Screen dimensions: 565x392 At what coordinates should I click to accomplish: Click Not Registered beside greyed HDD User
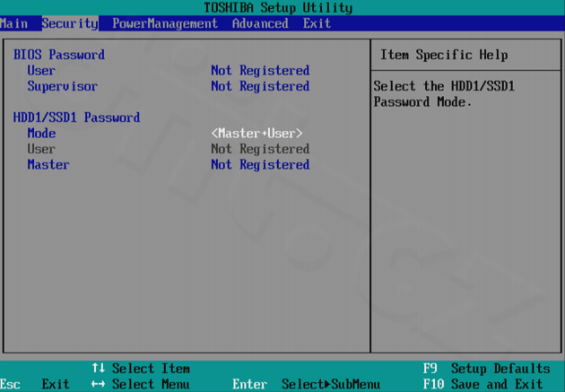[x=260, y=149]
